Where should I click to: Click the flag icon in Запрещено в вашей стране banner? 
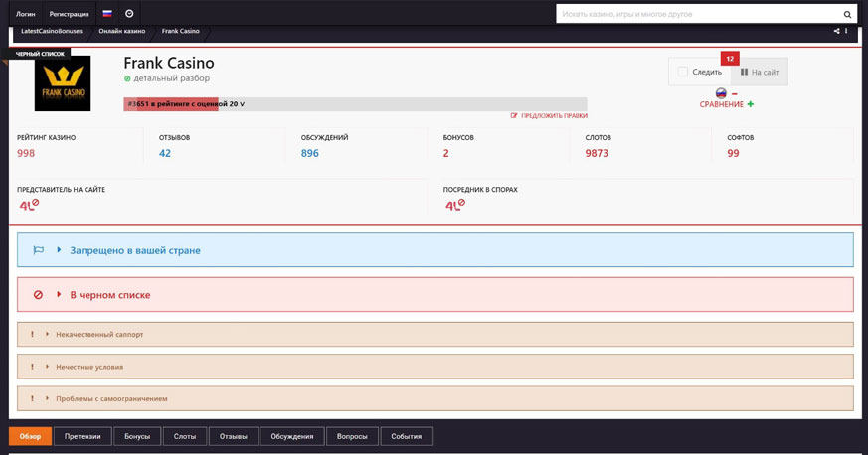pyautogui.click(x=38, y=250)
